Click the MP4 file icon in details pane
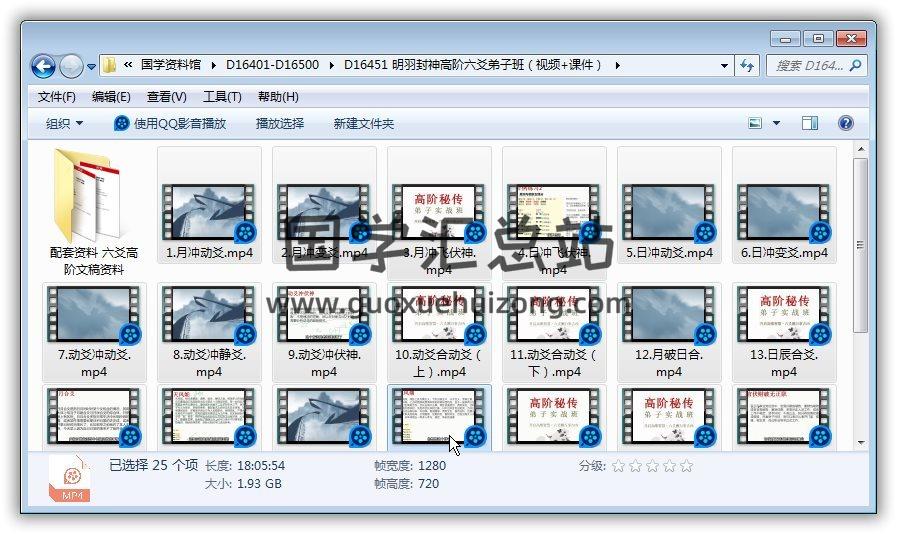The width and height of the screenshot is (897, 534). click(x=70, y=478)
